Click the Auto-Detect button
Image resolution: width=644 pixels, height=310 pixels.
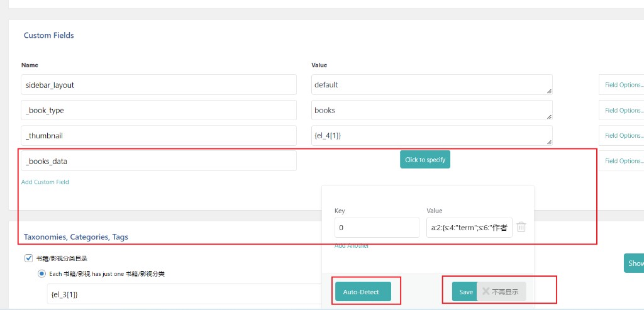[x=363, y=292]
